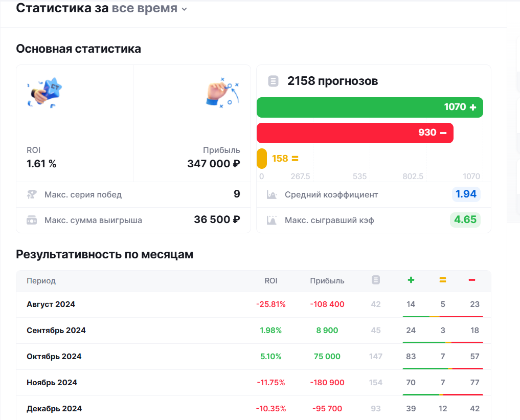Click the November forecast count 154
The height and width of the screenshot is (420, 520).
[x=376, y=383]
